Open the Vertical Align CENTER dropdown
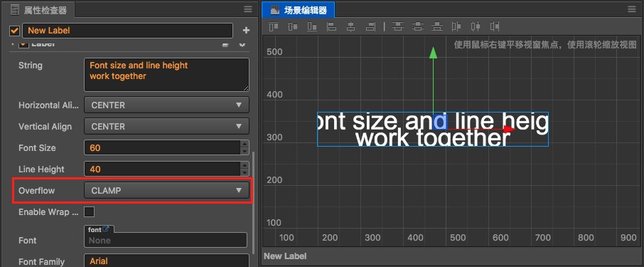The image size is (644, 267). 167,126
